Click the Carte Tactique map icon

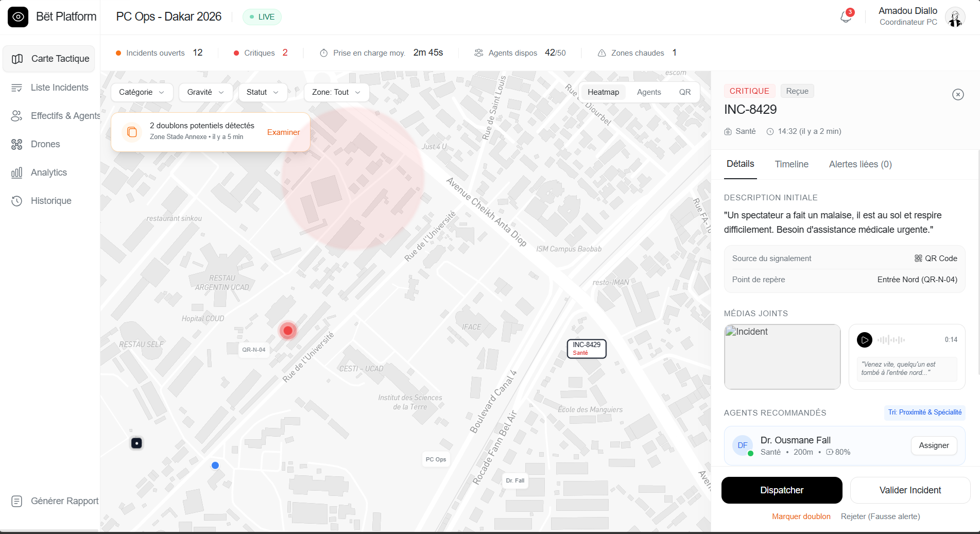[17, 59]
